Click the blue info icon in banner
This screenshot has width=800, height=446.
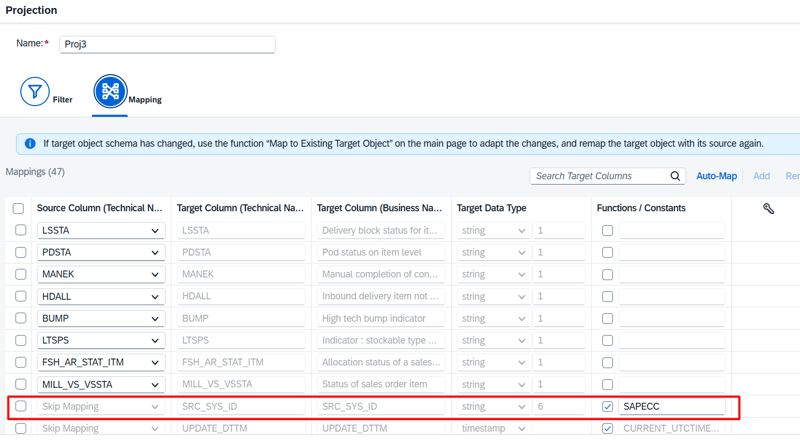[x=30, y=144]
